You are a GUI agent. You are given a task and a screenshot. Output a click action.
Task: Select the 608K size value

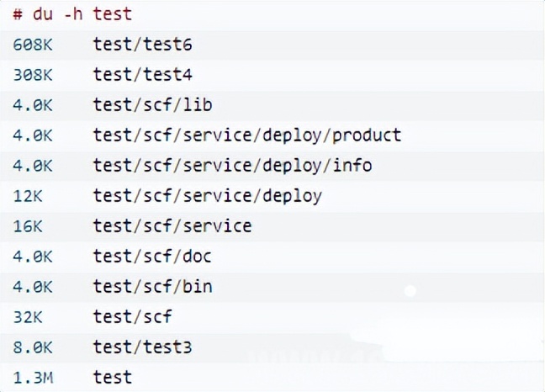click(x=32, y=45)
